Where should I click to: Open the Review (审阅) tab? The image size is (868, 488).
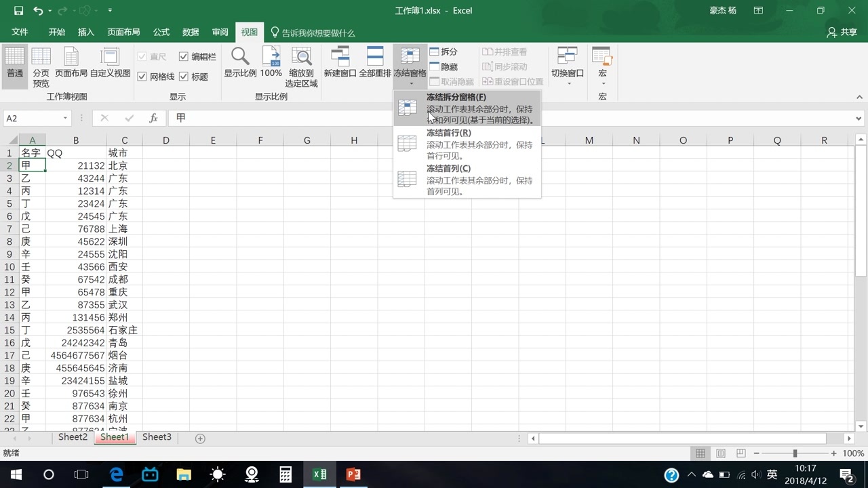click(x=220, y=32)
